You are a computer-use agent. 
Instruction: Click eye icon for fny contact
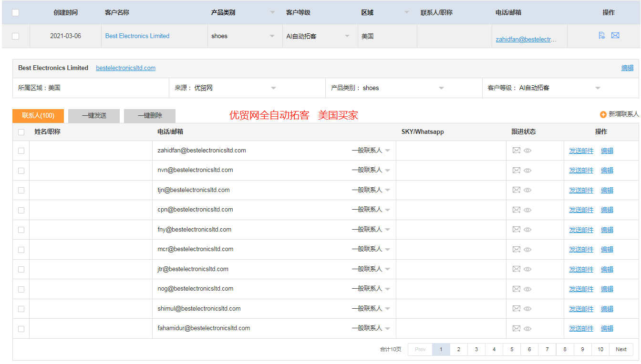tap(527, 230)
